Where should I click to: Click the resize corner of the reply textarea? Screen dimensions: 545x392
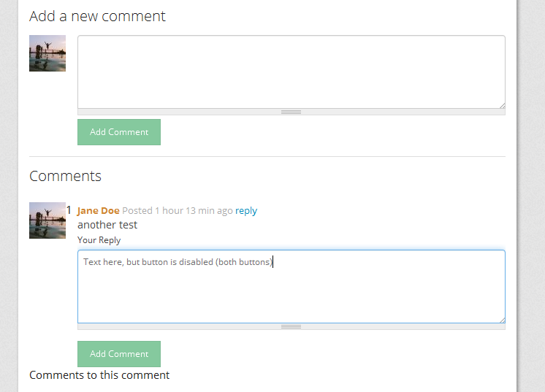pos(502,320)
